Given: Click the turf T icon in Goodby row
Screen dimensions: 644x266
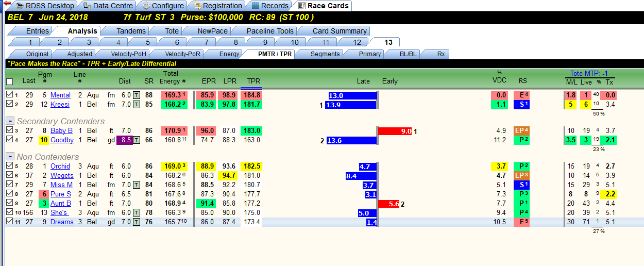Looking at the screenshot, I should [136, 140].
